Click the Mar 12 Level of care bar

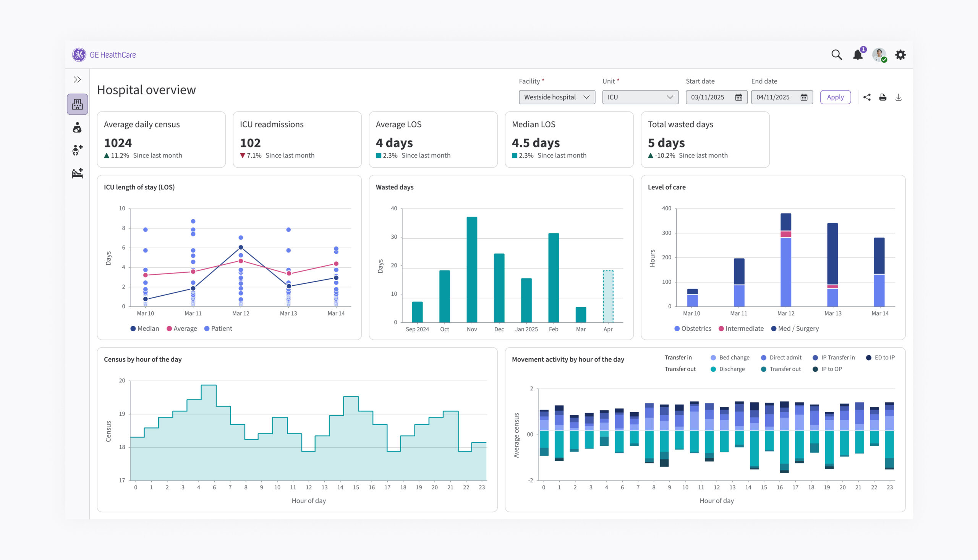(x=786, y=260)
